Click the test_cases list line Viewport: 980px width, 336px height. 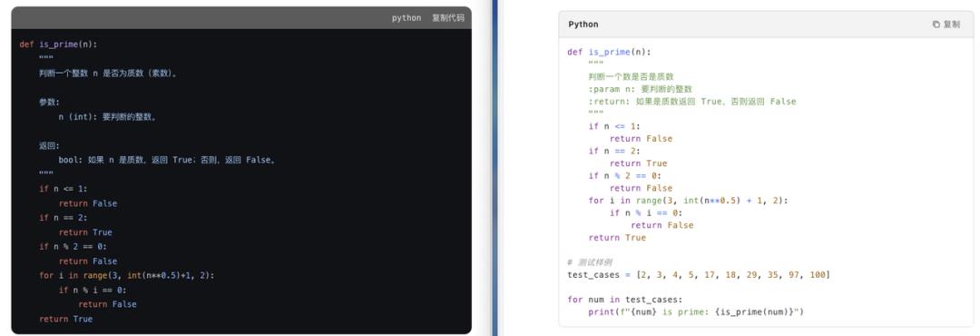[698, 274]
